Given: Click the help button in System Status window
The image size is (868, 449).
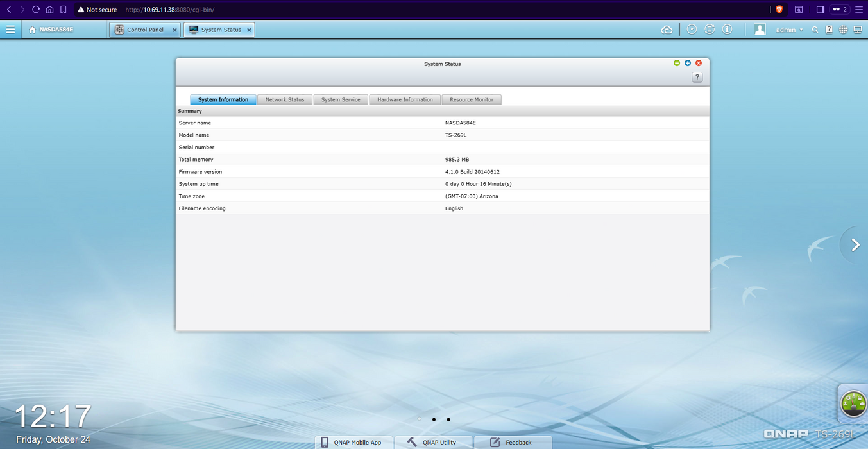Looking at the screenshot, I should pos(697,77).
